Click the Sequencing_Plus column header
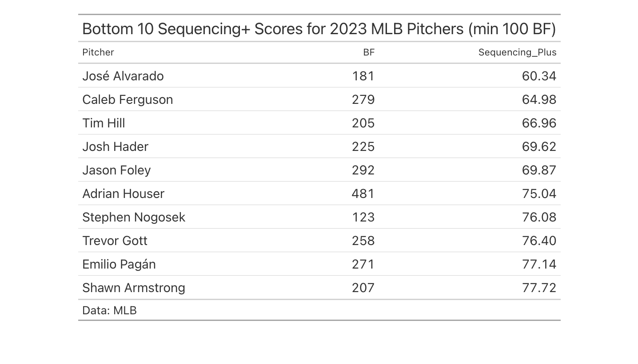Viewport: 638px width, 364px height. point(517,52)
